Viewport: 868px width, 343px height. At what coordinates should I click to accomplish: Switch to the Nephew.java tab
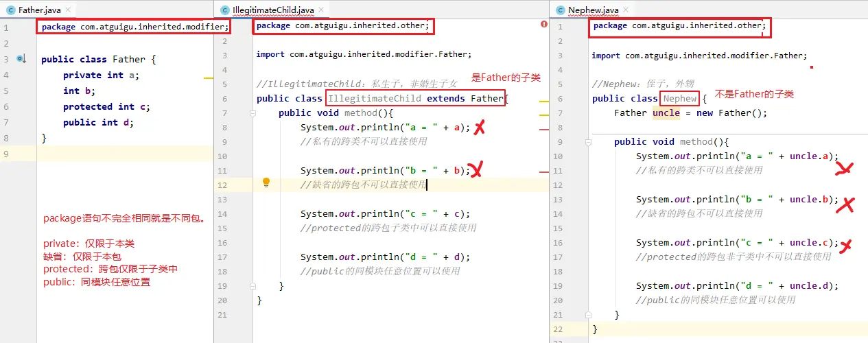(x=593, y=10)
